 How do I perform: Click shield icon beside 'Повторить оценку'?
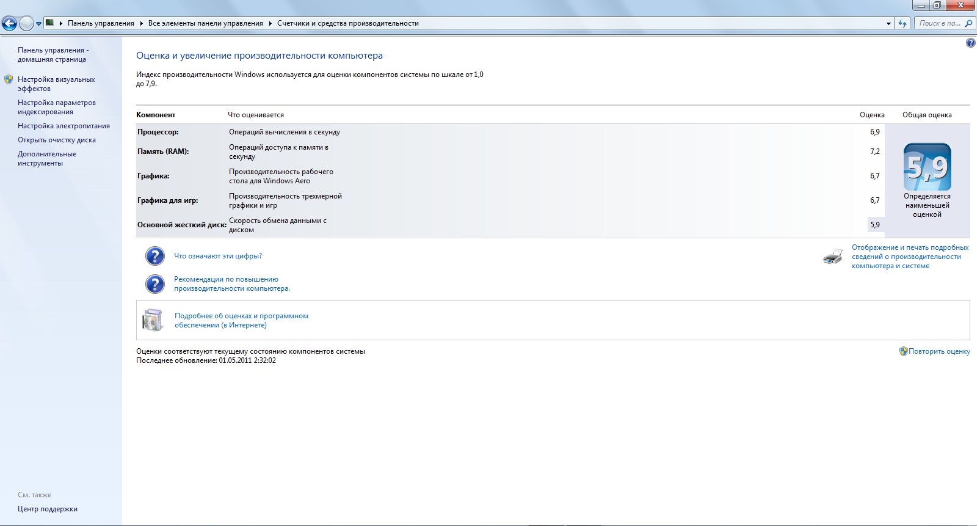click(x=903, y=351)
